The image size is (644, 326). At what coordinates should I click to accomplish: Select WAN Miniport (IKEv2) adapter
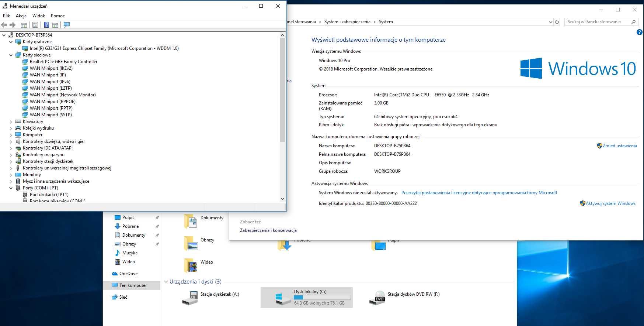(x=51, y=68)
